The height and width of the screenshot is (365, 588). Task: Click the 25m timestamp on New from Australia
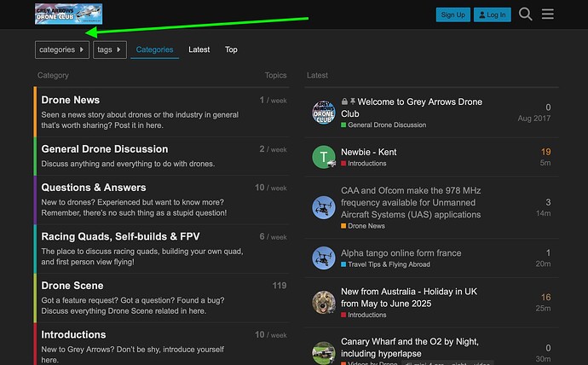point(543,309)
